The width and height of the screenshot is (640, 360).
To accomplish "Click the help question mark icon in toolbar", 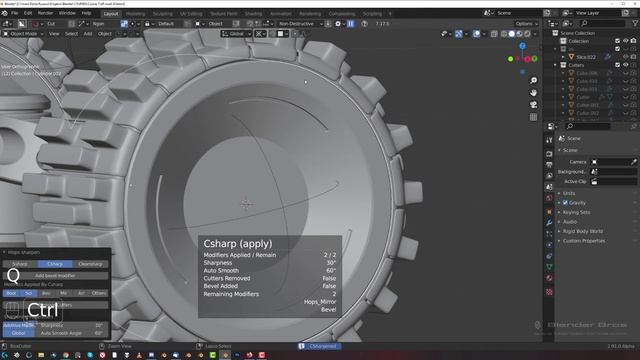I will click(x=364, y=24).
